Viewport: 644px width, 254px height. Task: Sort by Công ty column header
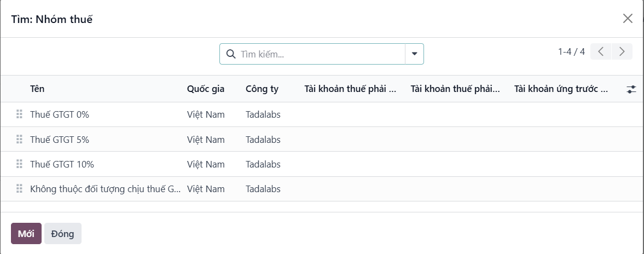coord(262,89)
